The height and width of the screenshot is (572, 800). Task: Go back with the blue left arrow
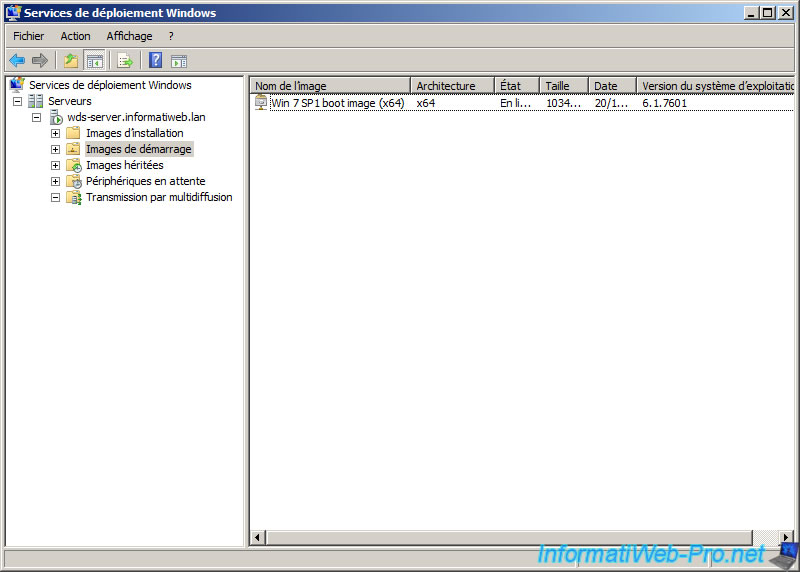click(x=17, y=61)
